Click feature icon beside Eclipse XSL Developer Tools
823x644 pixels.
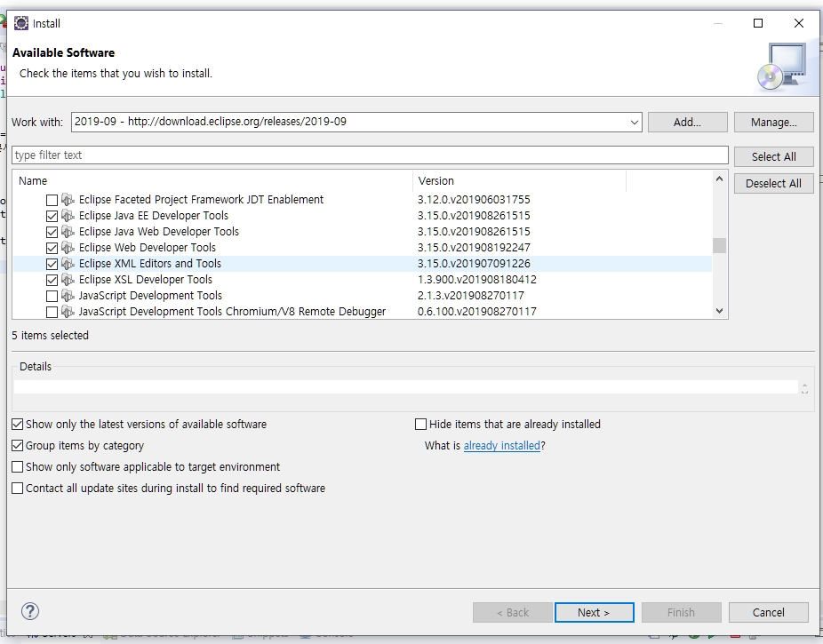[68, 280]
